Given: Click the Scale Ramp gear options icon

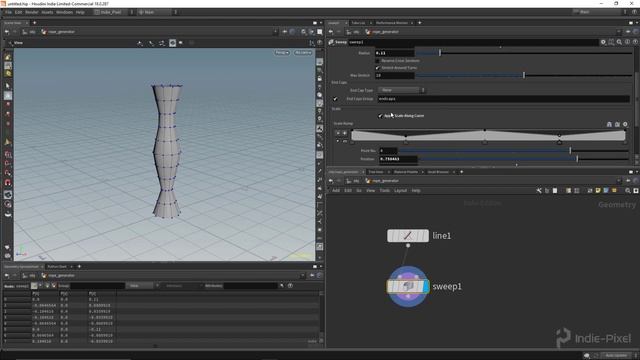Looking at the screenshot, I should click(x=625, y=124).
